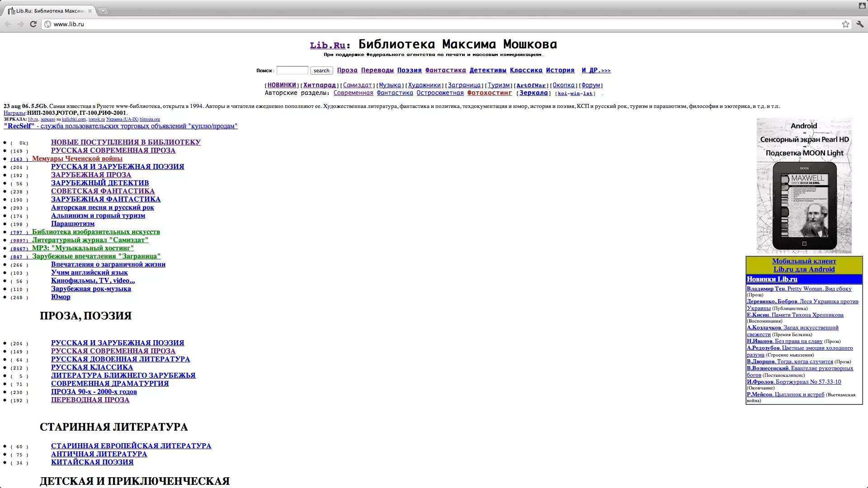
Task: Open the Юмор link
Action: tap(61, 297)
